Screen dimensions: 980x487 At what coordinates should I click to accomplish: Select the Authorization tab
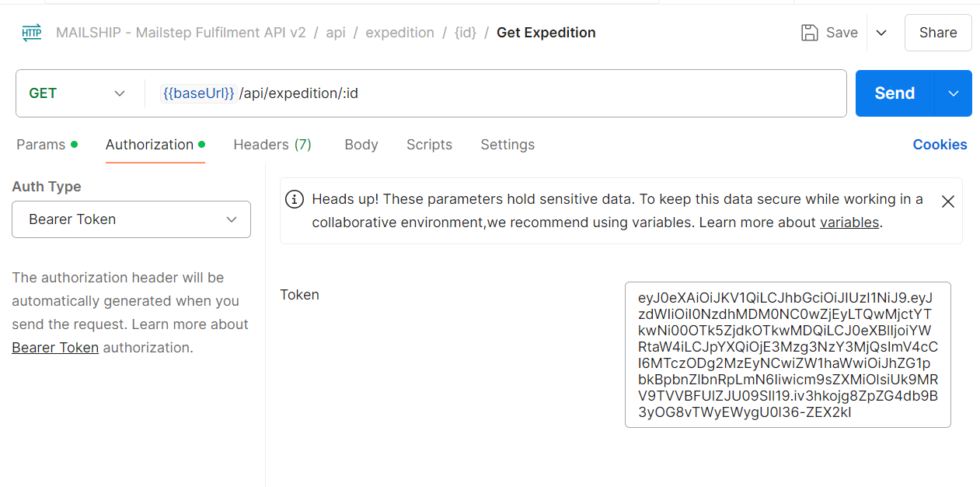[149, 145]
